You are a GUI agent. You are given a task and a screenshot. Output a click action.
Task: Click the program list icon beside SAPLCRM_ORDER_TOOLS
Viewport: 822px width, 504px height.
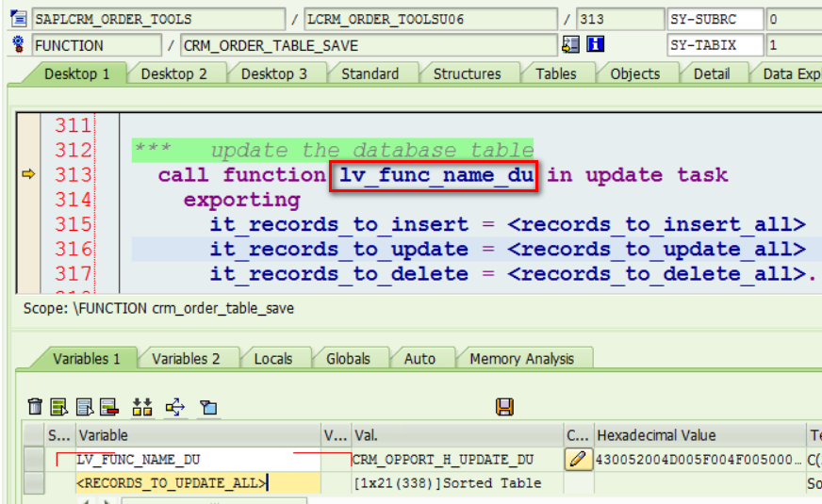pos(19,19)
